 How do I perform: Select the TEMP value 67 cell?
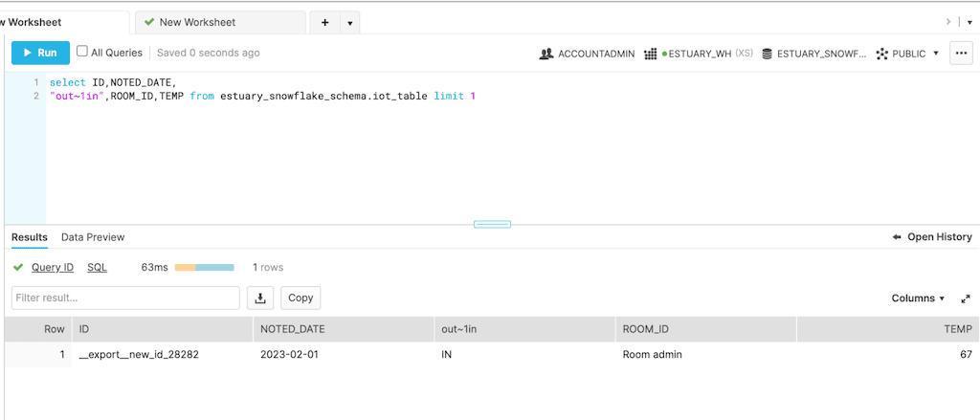click(x=888, y=354)
